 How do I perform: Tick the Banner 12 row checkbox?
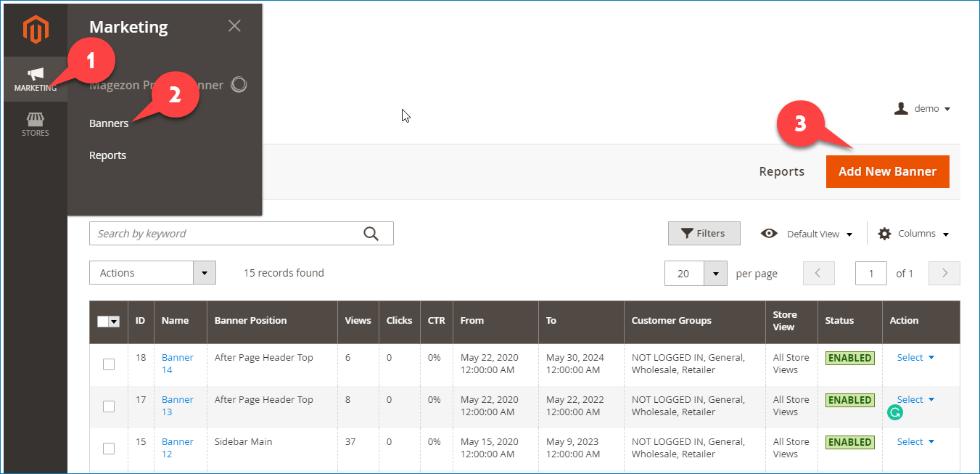109,449
